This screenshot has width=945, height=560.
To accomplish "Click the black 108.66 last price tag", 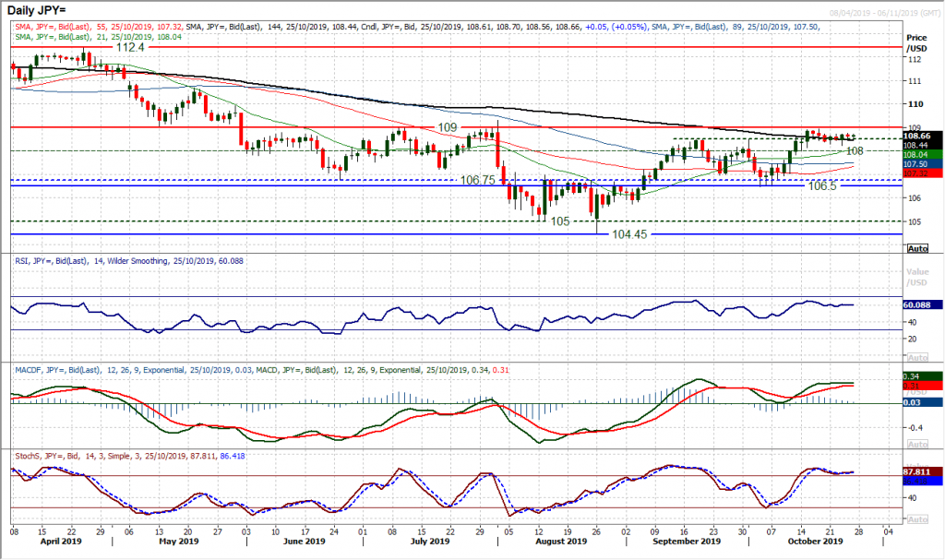I will 924,136.
